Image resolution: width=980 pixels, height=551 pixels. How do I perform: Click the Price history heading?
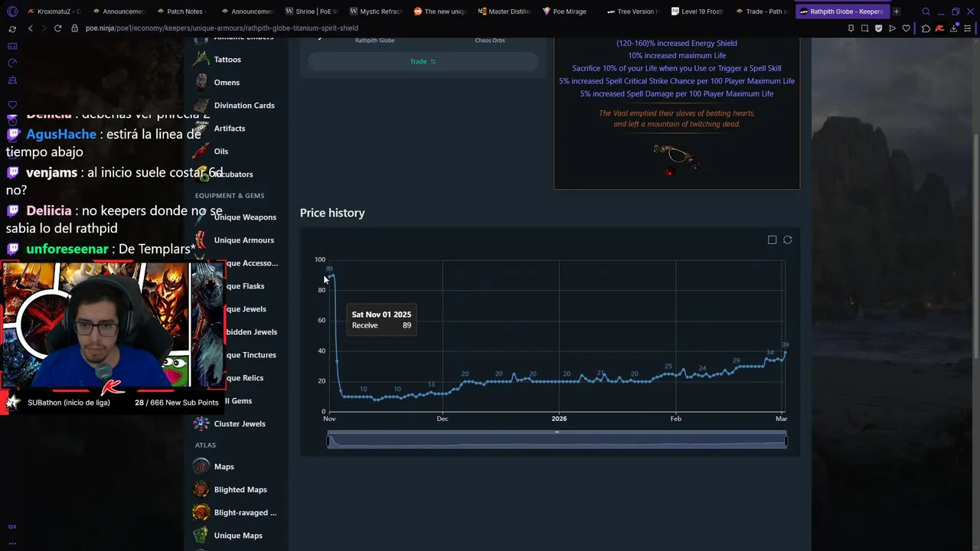click(332, 213)
